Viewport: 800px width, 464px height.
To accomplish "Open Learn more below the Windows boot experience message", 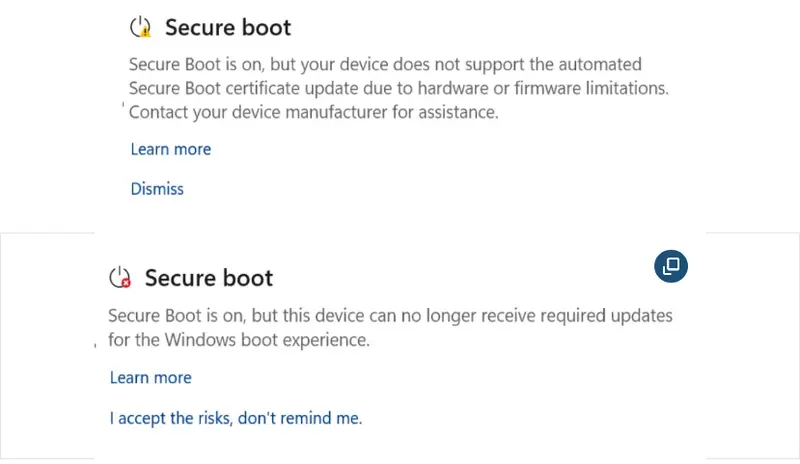I will 150,378.
